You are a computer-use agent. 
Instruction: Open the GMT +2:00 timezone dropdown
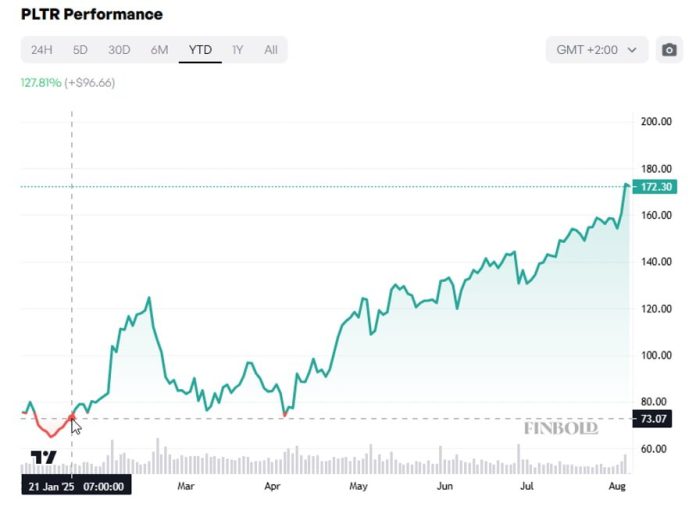tap(597, 50)
